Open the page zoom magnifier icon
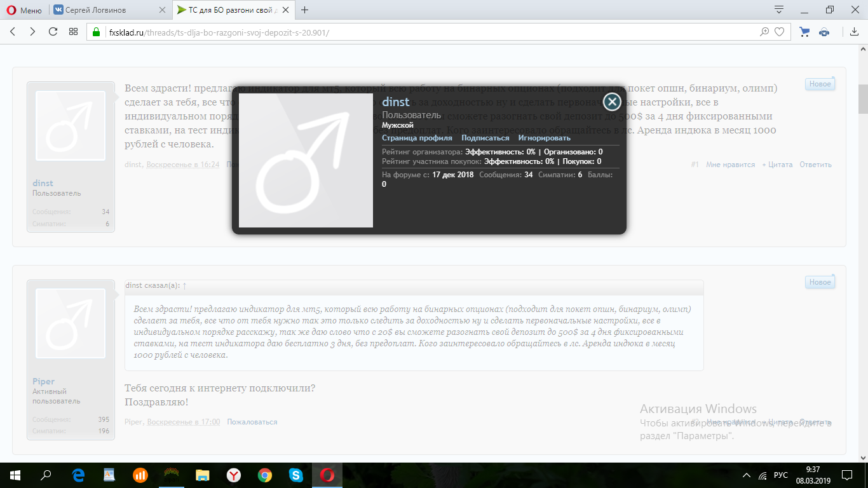 pos(765,32)
